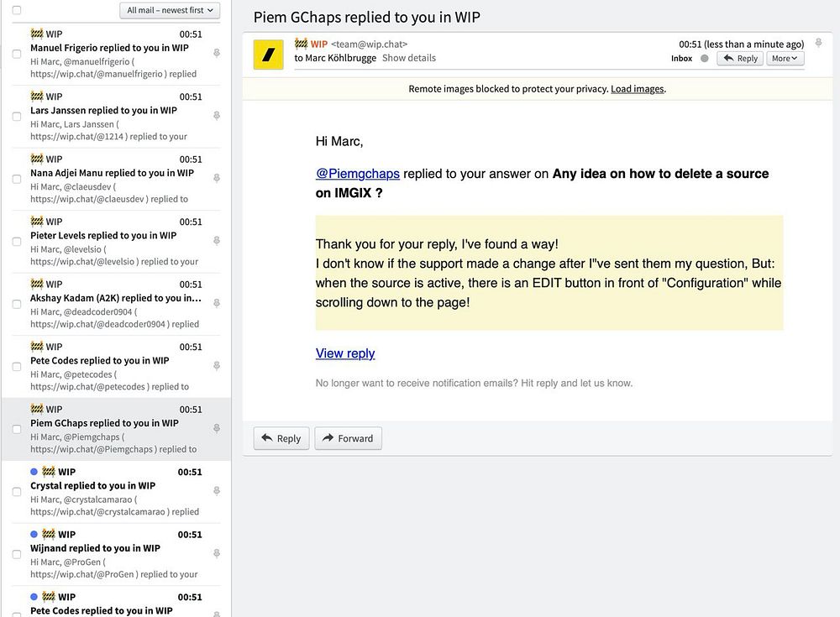This screenshot has width=840, height=617.
Task: Check the Akshay Kadam message checkbox
Action: pos(17,304)
